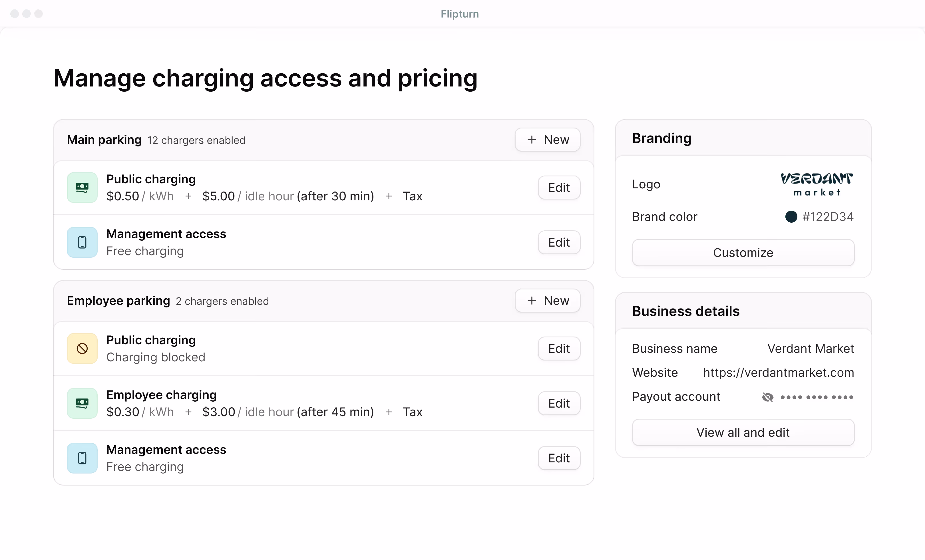Image resolution: width=925 pixels, height=560 pixels.
Task: Click New to add a Main parking access rule
Action: tap(548, 139)
